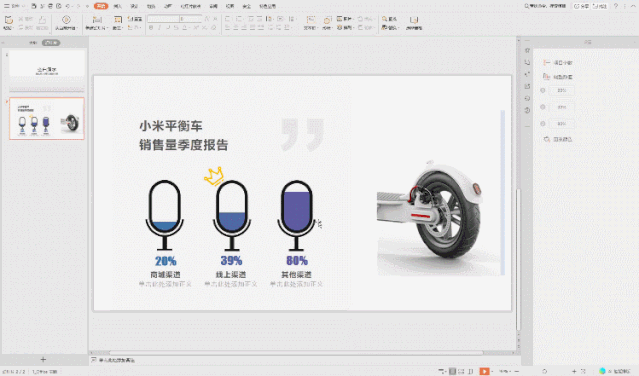Image resolution: width=639 pixels, height=376 pixels.
Task: Start slideshow from current slide icon
Action: [x=66, y=20]
